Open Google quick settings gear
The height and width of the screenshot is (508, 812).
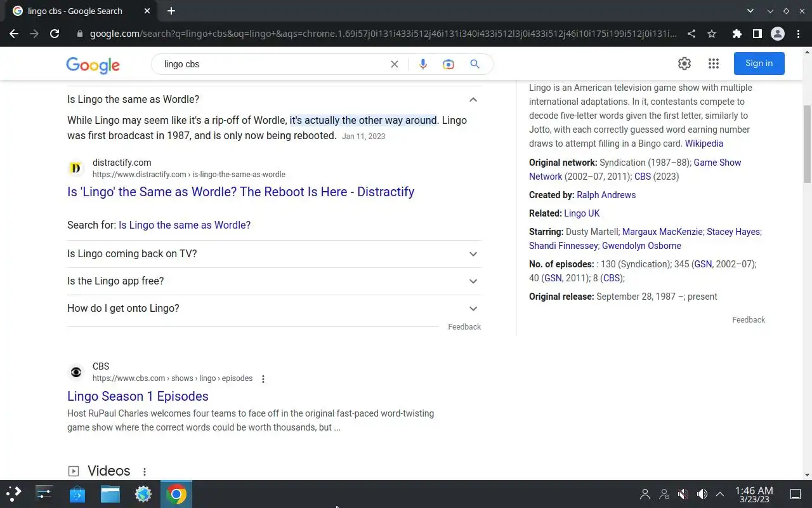click(x=684, y=63)
